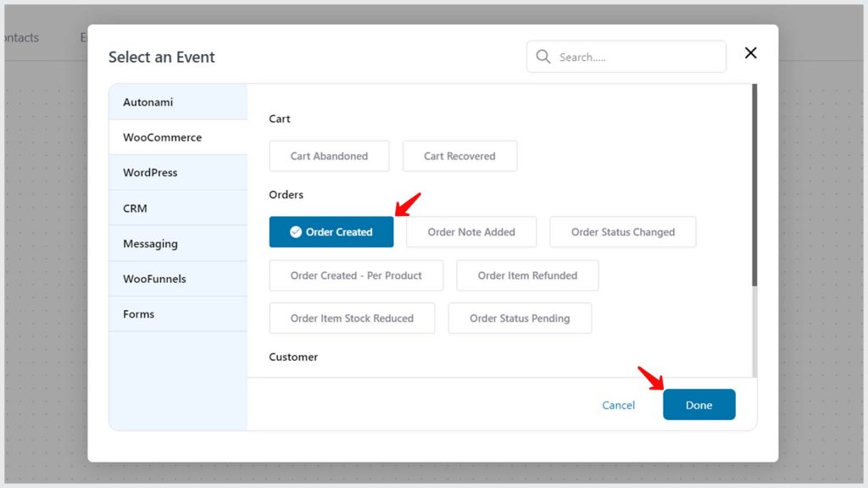Select the Order Status Pending event
Screen dimensions: 868x488
pyautogui.click(x=520, y=318)
